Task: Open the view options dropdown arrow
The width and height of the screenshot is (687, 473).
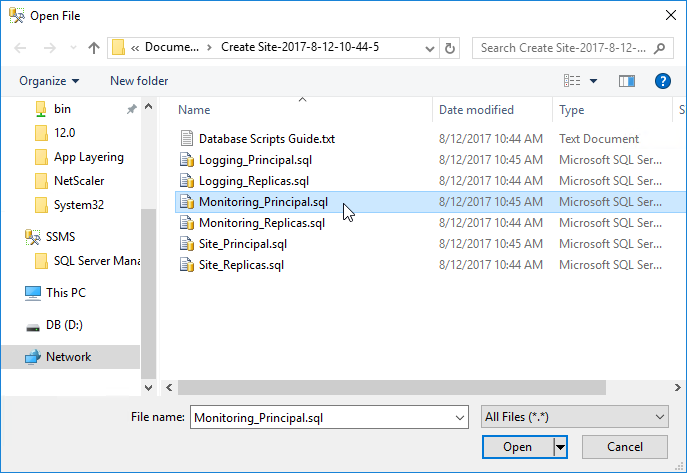Action: 593,81
